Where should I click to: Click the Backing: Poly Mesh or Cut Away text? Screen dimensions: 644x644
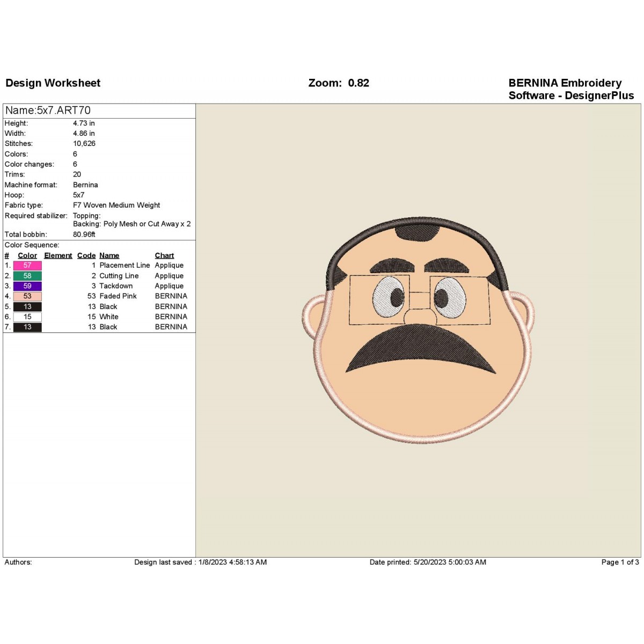132,224
